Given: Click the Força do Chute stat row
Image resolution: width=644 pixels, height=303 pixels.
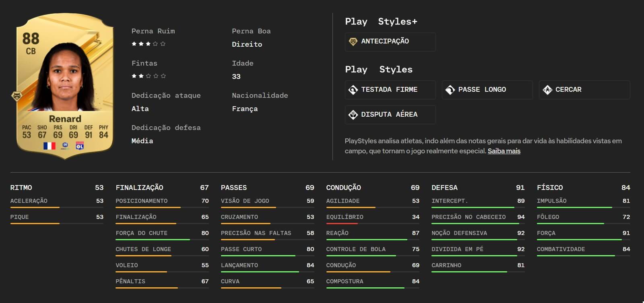Looking at the screenshot, I should (162, 235).
